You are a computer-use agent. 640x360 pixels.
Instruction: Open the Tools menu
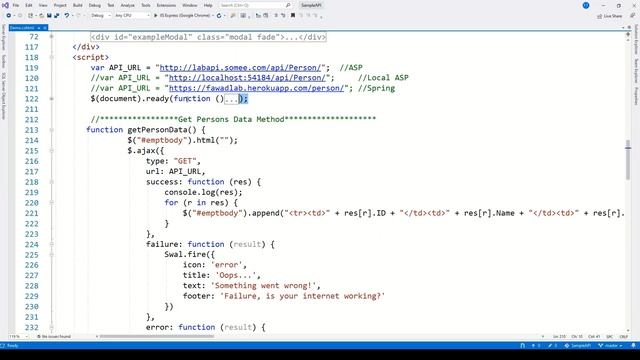[x=146, y=5]
